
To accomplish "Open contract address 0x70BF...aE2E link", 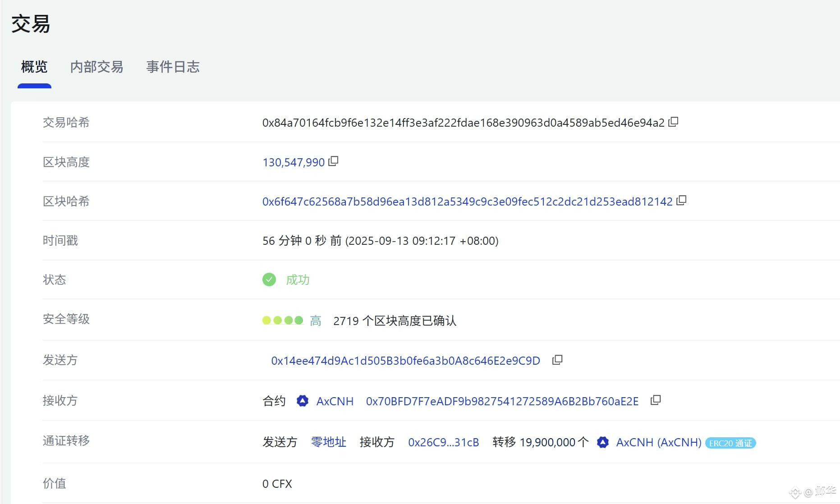I will click(x=502, y=401).
